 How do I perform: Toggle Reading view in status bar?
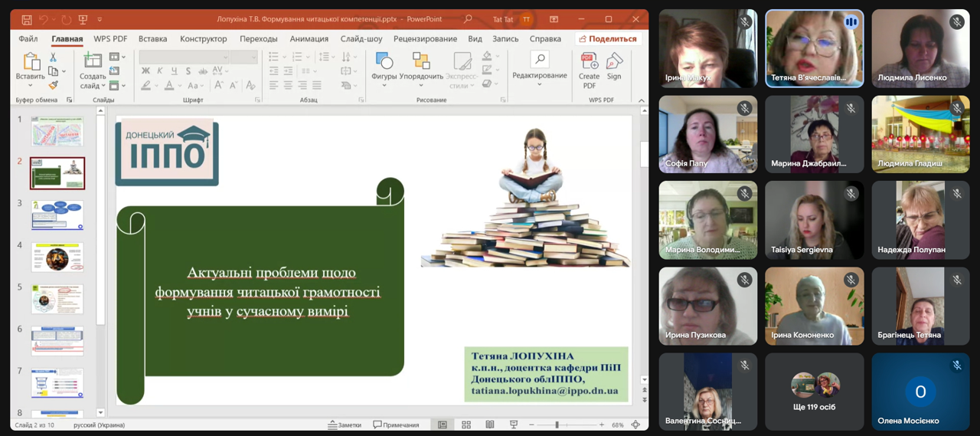pyautogui.click(x=489, y=425)
